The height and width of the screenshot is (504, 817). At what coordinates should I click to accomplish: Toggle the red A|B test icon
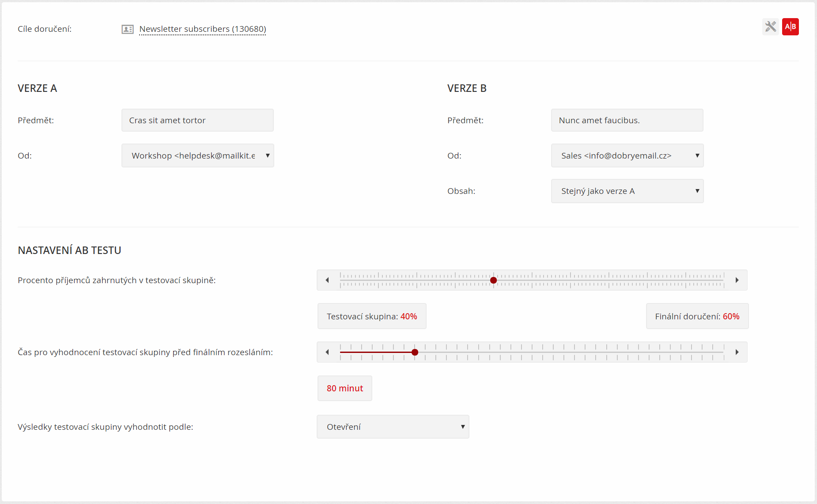[x=791, y=27]
